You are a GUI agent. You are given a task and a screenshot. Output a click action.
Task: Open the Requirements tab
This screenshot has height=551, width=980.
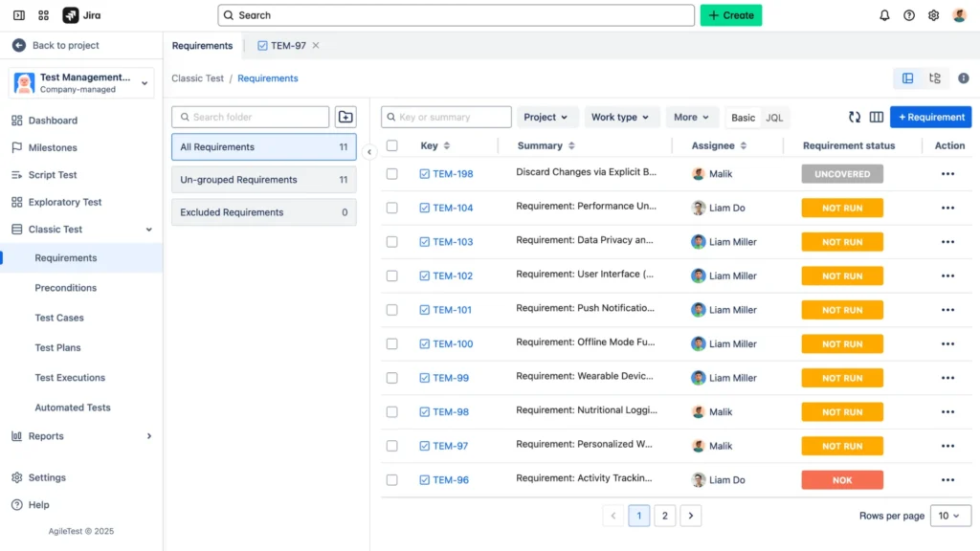point(202,46)
